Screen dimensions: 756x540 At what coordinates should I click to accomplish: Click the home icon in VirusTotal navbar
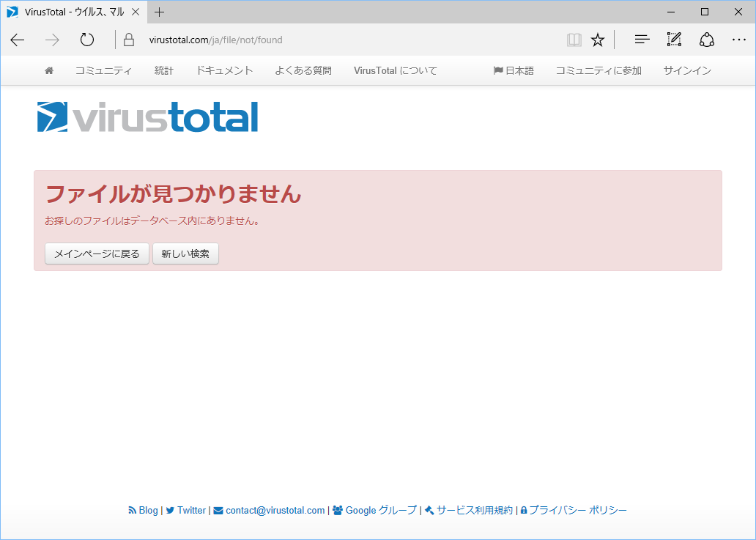tap(48, 71)
